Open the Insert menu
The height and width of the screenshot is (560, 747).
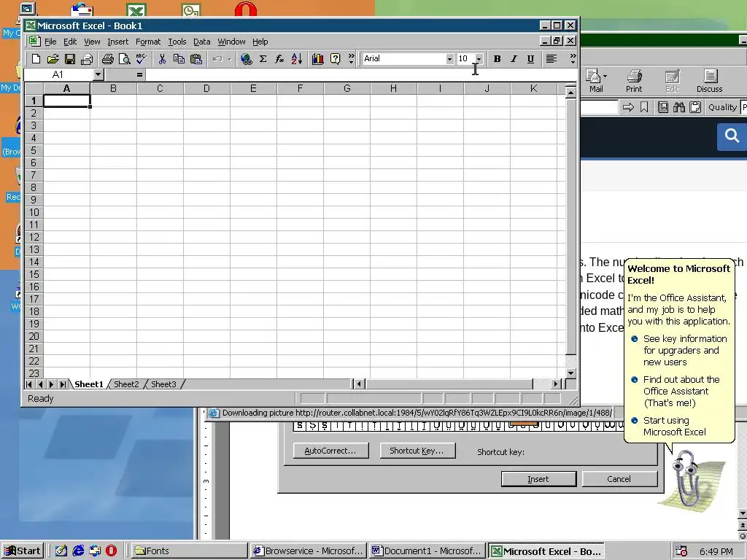(117, 42)
